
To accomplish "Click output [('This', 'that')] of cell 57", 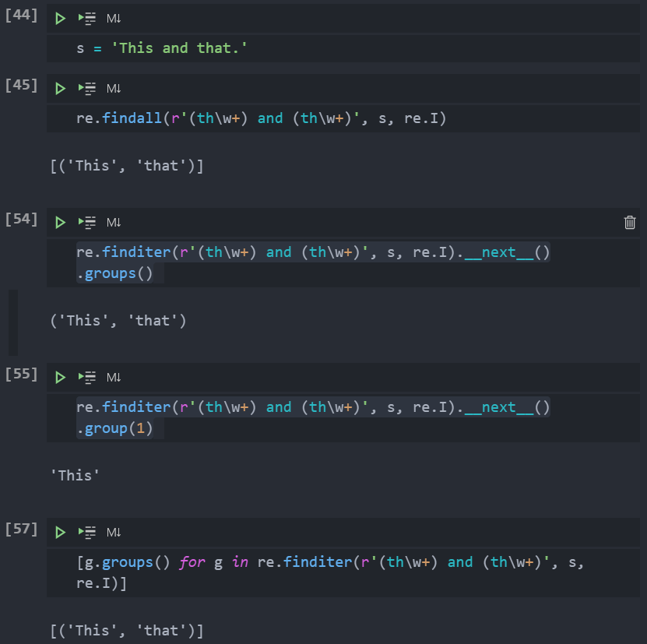I will click(x=127, y=631).
